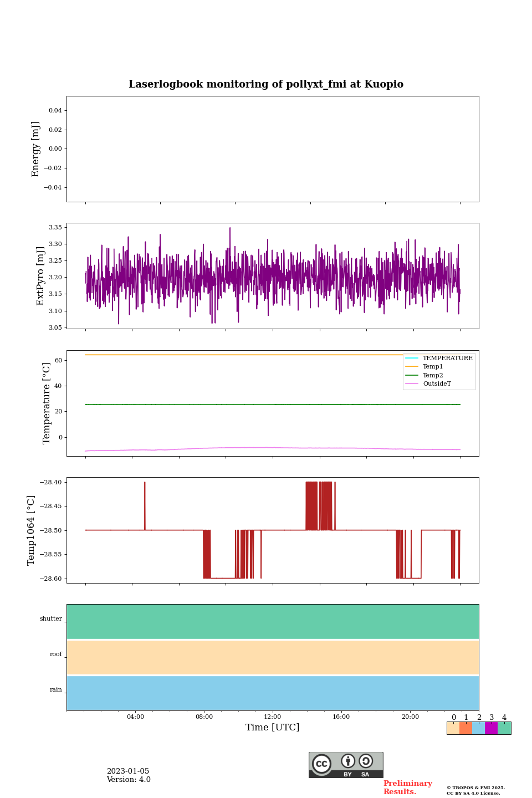Click the green color swatch labeled 4
Image resolution: width=532 pixels, height=798 pixels.
pyautogui.click(x=504, y=728)
